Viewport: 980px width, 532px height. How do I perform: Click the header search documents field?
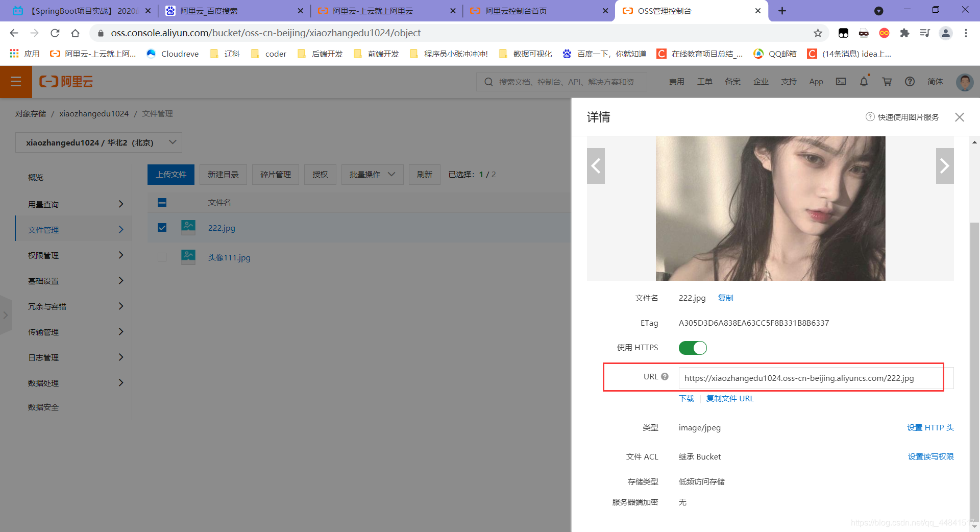pyautogui.click(x=561, y=82)
